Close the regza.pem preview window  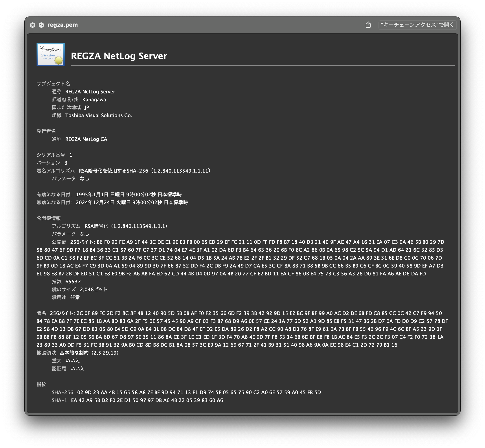tap(33, 25)
